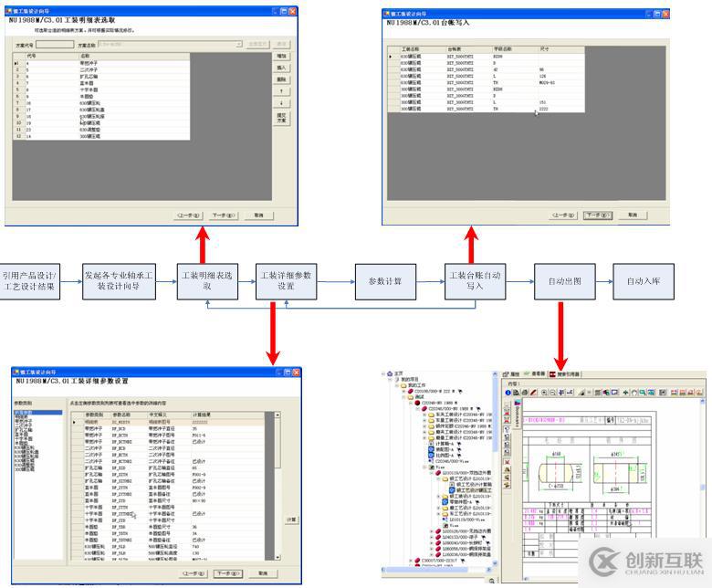Click 下一步 in 工装详细参数设置 window
This screenshot has height=588, width=712.
click(228, 573)
